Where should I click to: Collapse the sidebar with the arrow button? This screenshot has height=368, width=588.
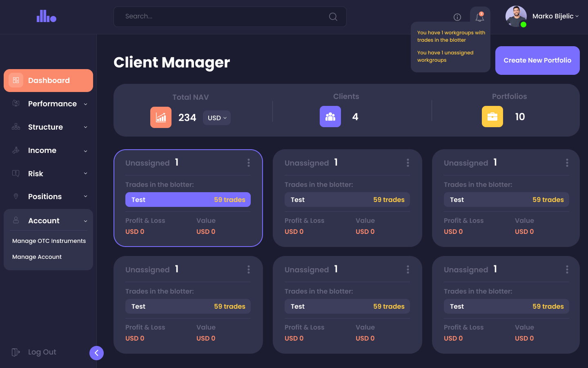pyautogui.click(x=96, y=353)
